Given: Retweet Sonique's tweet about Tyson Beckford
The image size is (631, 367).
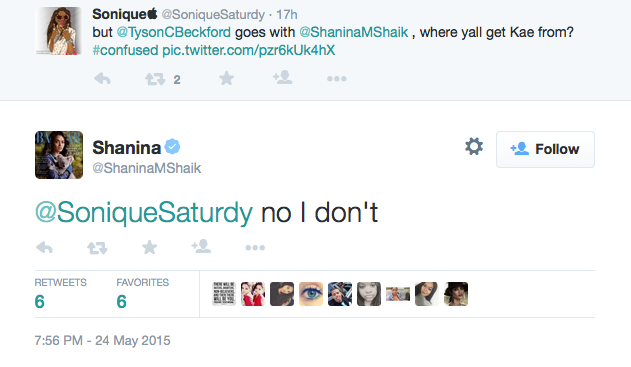Looking at the screenshot, I should click(155, 79).
